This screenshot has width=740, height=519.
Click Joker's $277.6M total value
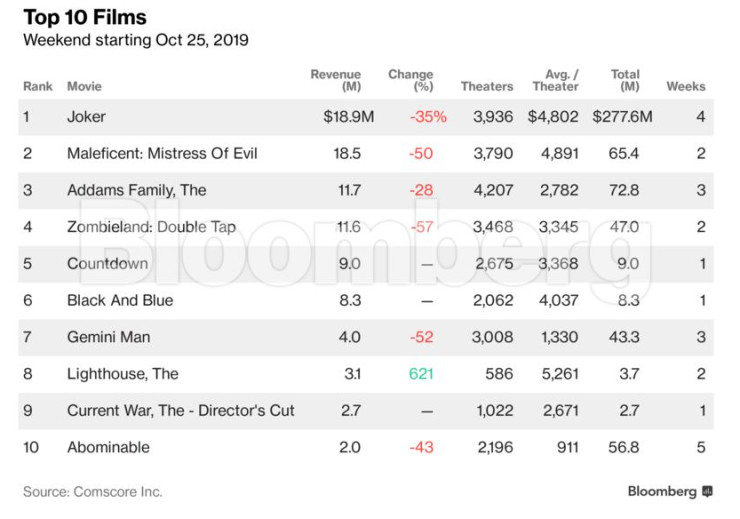click(x=622, y=117)
